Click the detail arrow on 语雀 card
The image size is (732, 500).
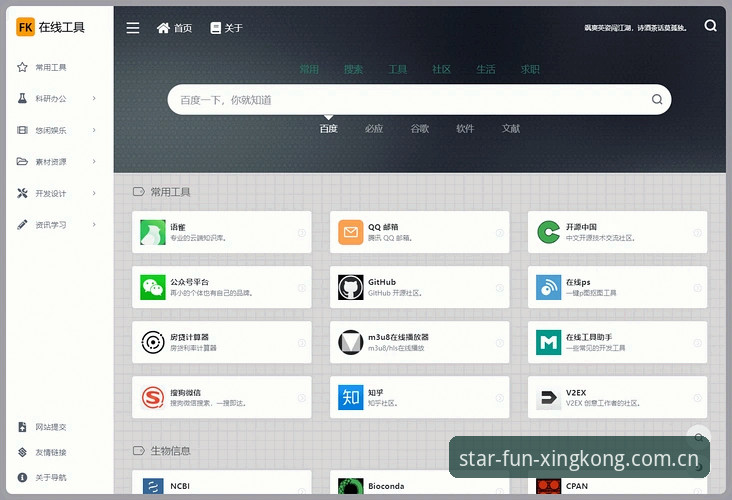[302, 232]
